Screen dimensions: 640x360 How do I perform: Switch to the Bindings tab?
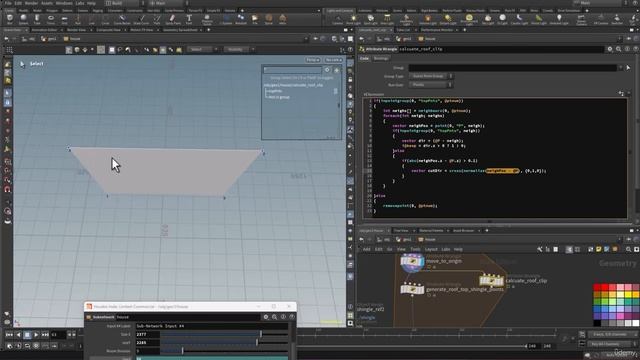(381, 58)
